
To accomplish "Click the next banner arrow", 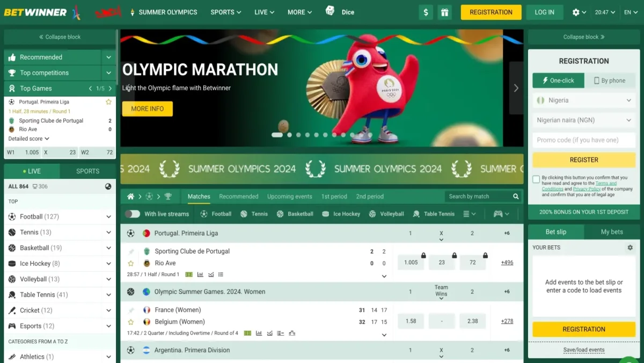I will tap(516, 88).
